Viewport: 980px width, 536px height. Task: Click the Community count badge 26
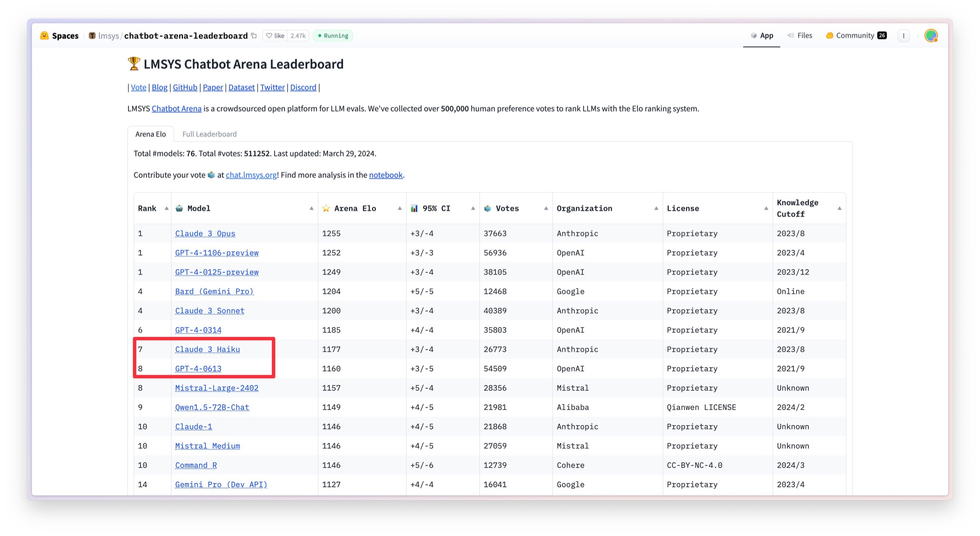[x=882, y=35]
